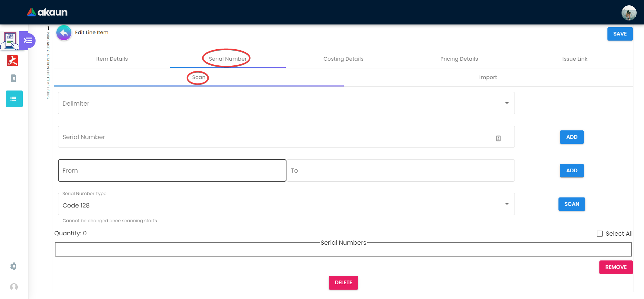The width and height of the screenshot is (644, 299).
Task: Switch to the Serial Number tab
Action: coord(228,59)
